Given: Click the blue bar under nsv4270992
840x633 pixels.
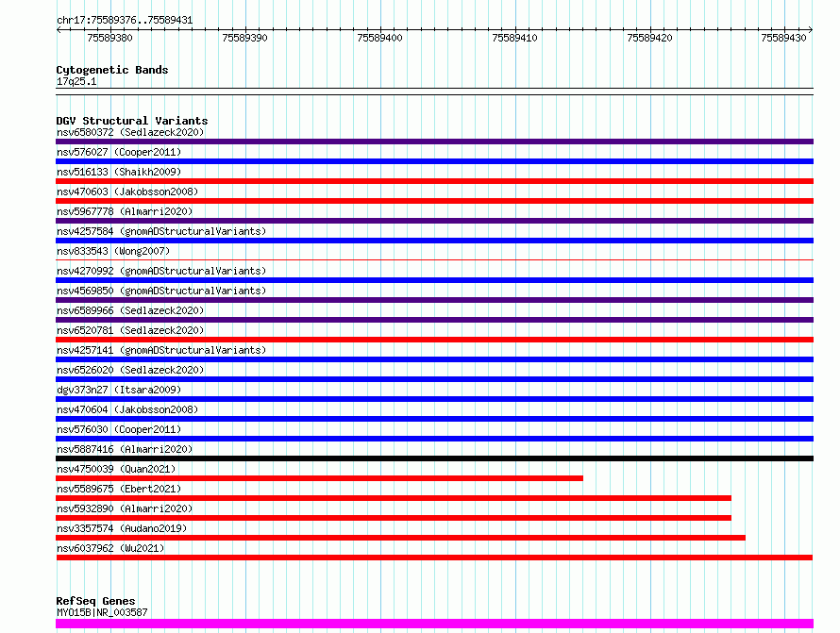Looking at the screenshot, I should click(x=434, y=280).
